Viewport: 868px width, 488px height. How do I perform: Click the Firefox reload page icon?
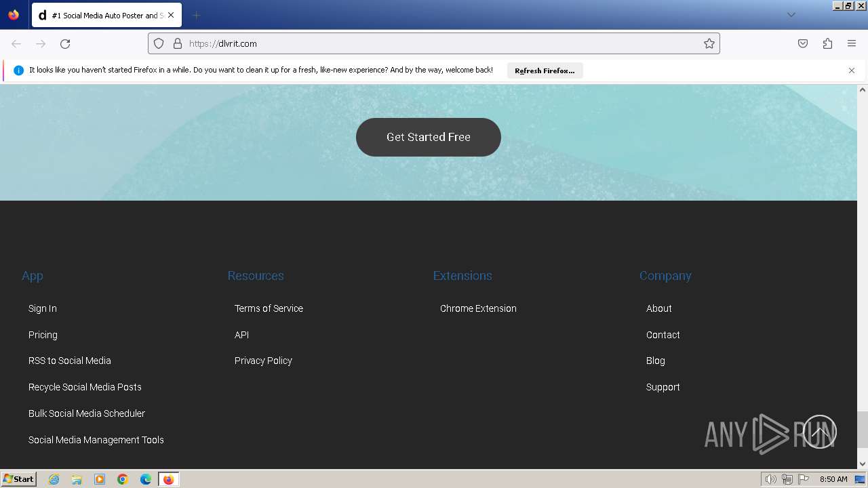point(65,43)
